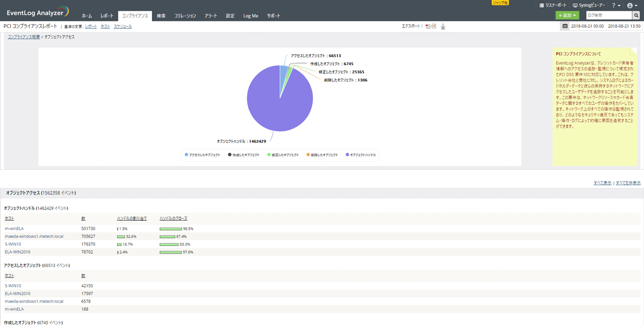644x325 pixels.
Task: Toggle 削除したオブジェクト legend series
Action: [x=322, y=155]
